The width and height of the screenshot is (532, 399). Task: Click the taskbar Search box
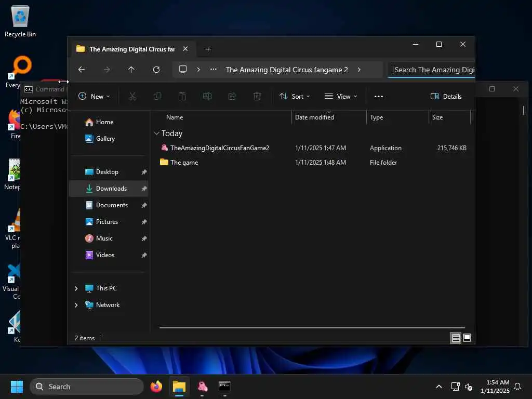pos(87,387)
